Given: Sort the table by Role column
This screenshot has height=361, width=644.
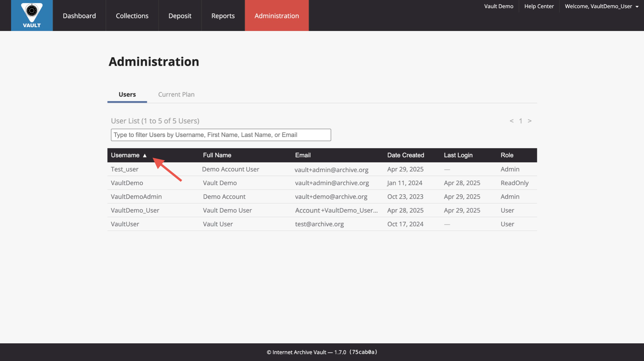Looking at the screenshot, I should pyautogui.click(x=507, y=155).
